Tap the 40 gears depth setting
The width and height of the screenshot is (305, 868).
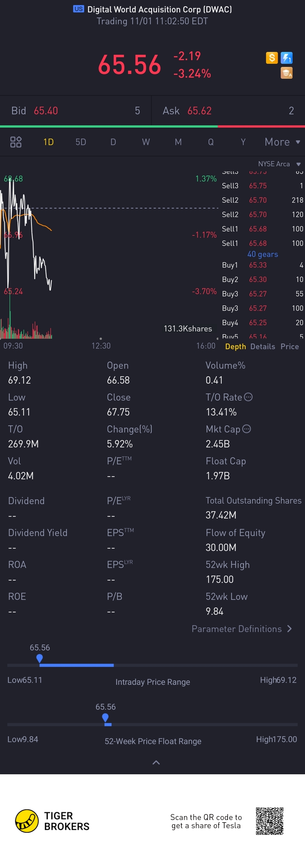pos(263,254)
